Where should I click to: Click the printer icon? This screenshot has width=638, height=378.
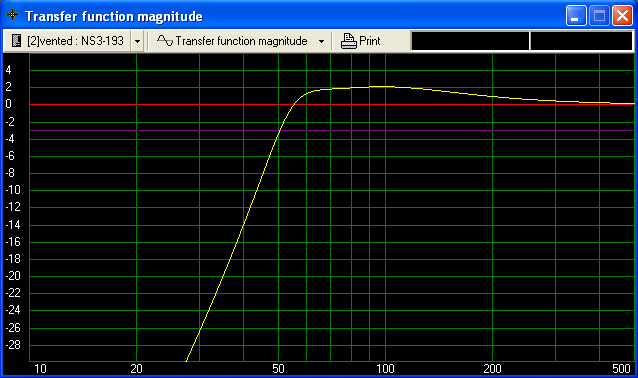348,41
